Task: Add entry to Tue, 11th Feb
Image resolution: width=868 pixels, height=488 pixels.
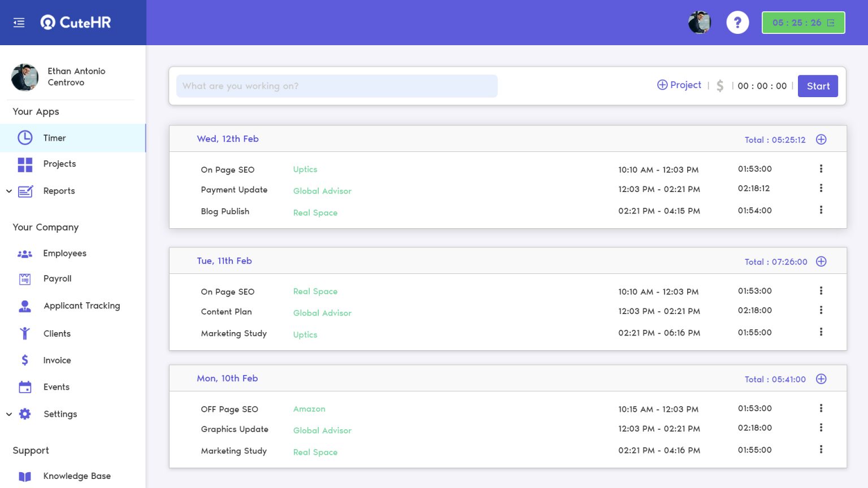Action: 821,262
